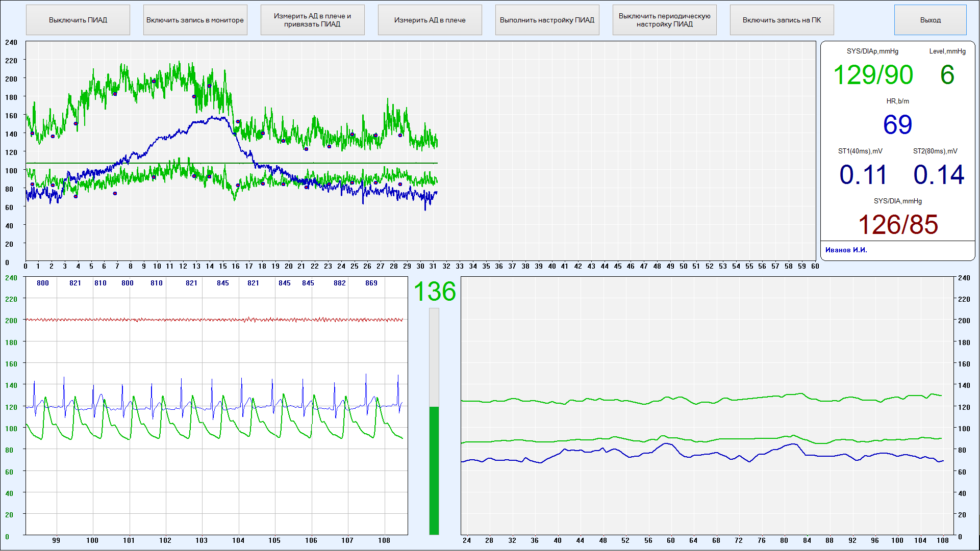The height and width of the screenshot is (551, 980).
Task: Click the horizontal green line at 107 in trend chart
Action: point(232,163)
